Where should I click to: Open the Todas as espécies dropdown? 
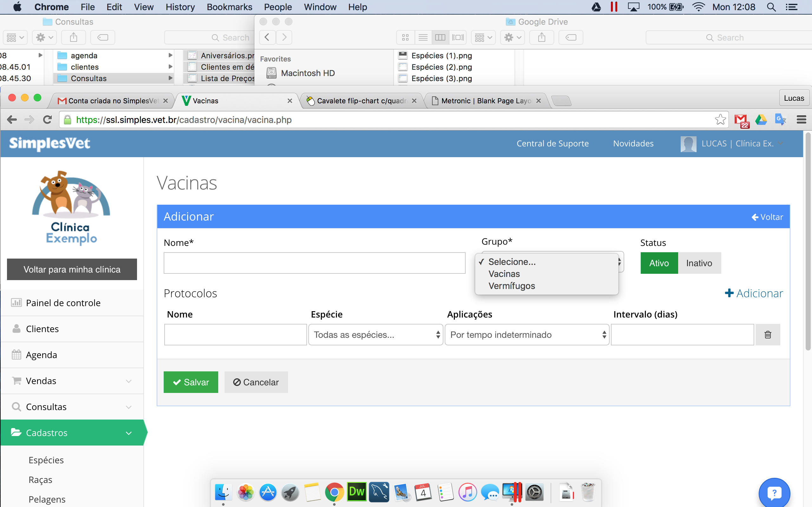(376, 334)
